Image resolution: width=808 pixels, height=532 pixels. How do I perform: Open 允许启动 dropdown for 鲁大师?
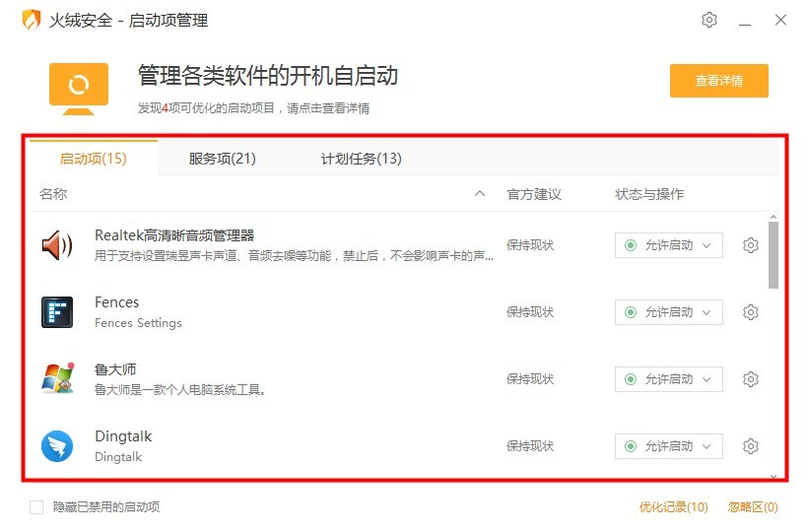[668, 379]
